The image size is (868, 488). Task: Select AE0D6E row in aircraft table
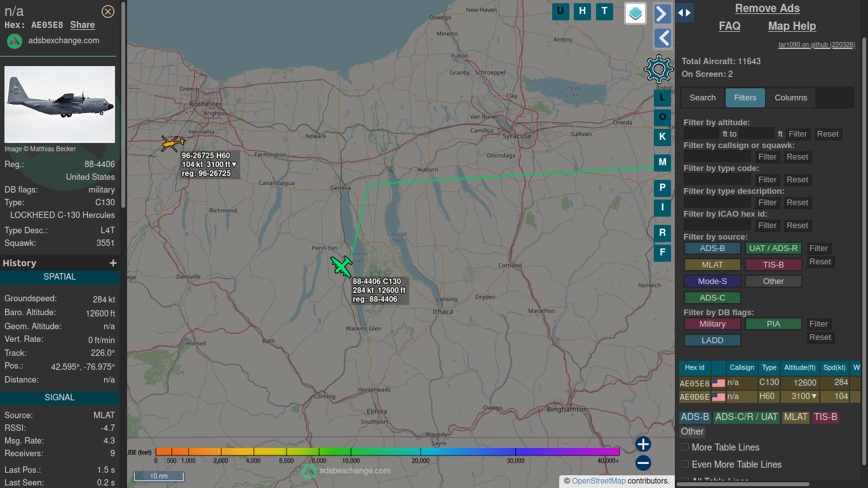[770, 397]
